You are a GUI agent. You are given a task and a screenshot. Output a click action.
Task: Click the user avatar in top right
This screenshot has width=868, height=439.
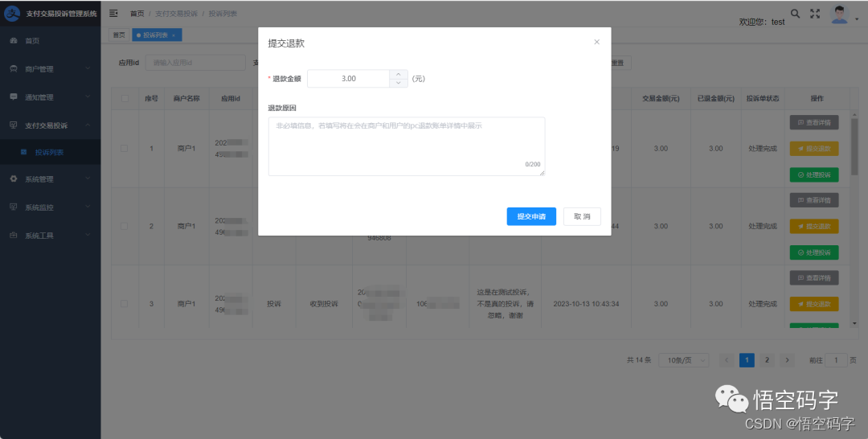pos(840,14)
